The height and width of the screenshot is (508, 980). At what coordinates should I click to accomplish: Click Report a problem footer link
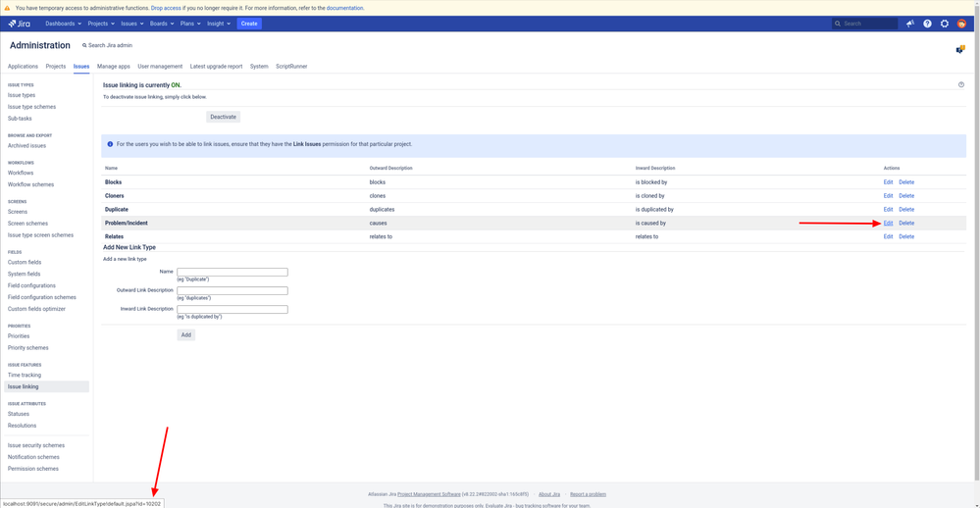(588, 494)
